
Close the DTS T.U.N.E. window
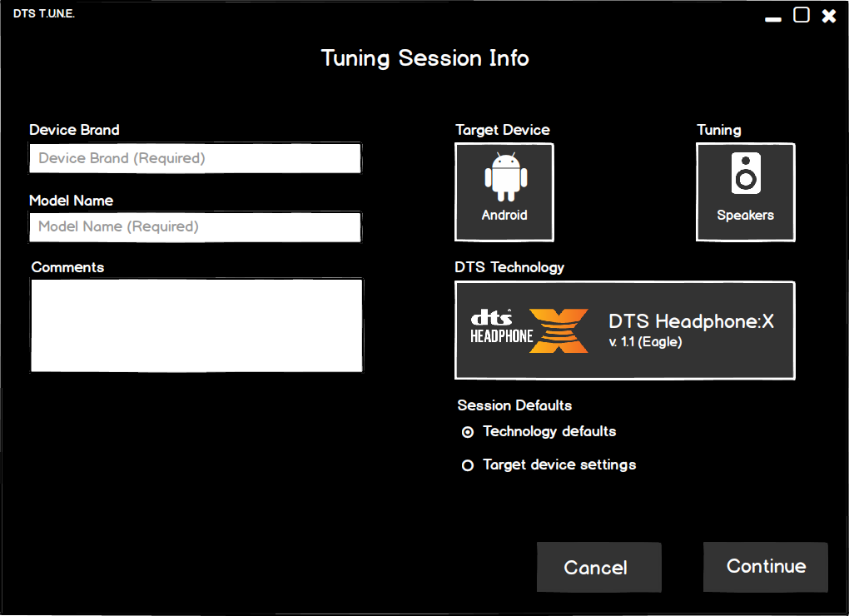click(x=829, y=16)
